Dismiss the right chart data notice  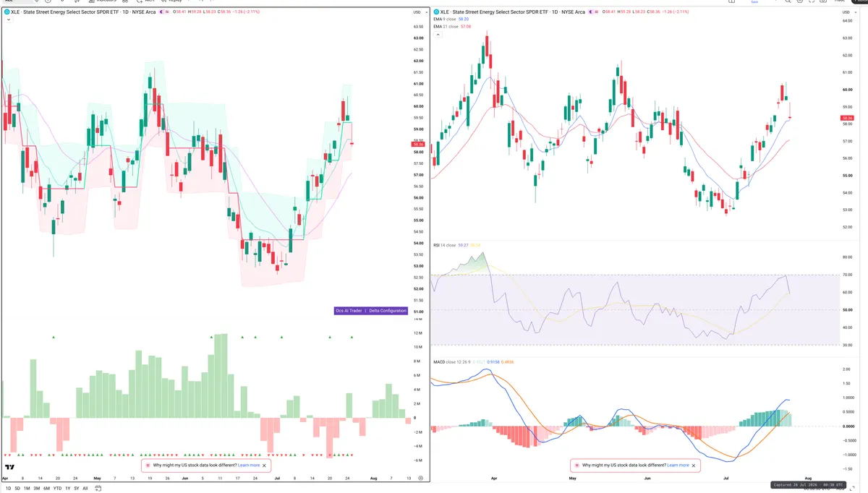click(x=694, y=466)
